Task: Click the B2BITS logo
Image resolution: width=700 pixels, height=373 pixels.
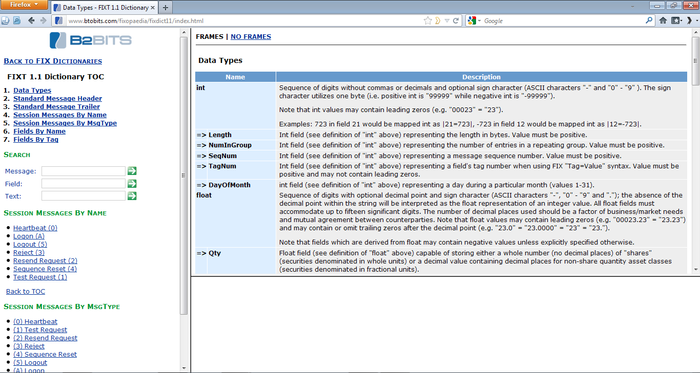Action: click(91, 40)
